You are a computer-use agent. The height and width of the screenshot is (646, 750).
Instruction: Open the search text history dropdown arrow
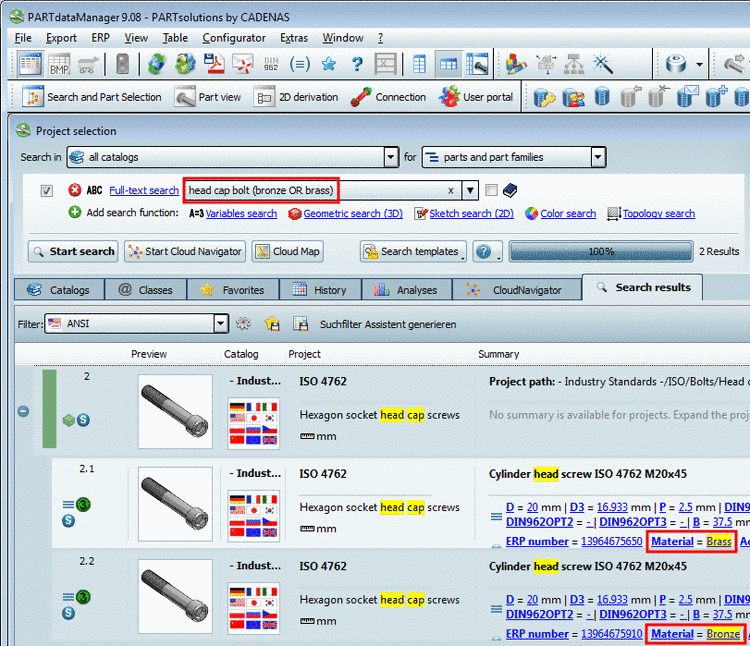pos(470,190)
